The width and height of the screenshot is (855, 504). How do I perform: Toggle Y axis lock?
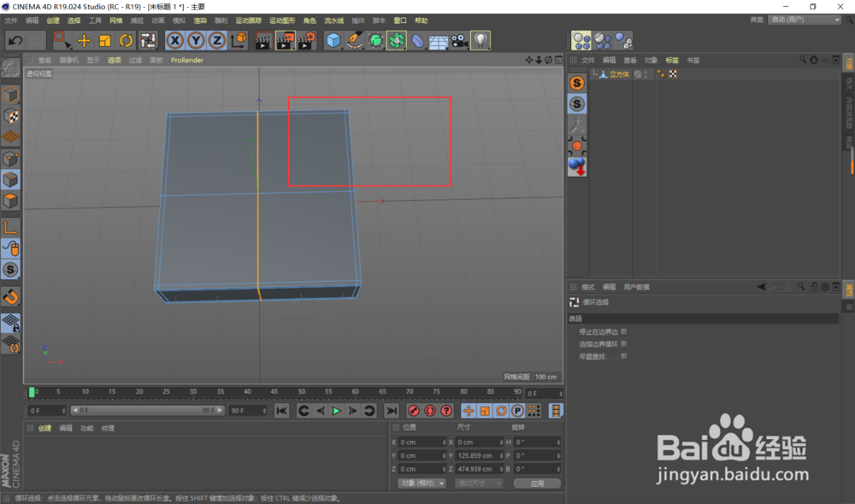[196, 40]
